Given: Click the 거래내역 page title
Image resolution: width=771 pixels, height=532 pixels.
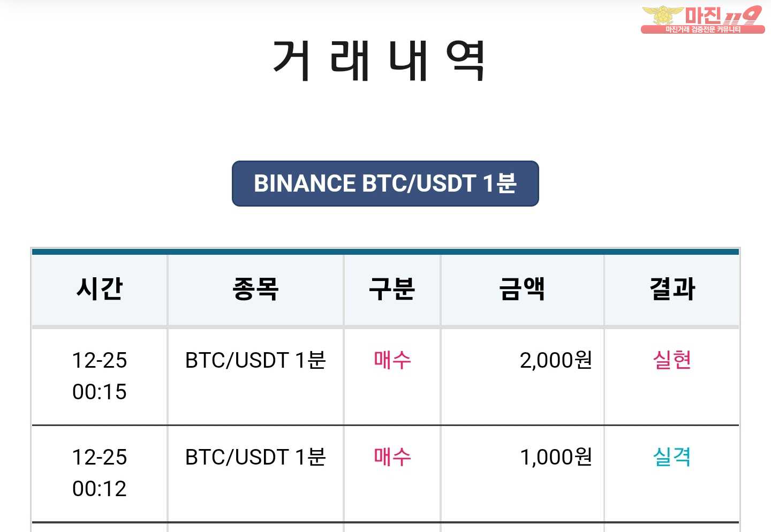Looking at the screenshot, I should pos(379,61).
